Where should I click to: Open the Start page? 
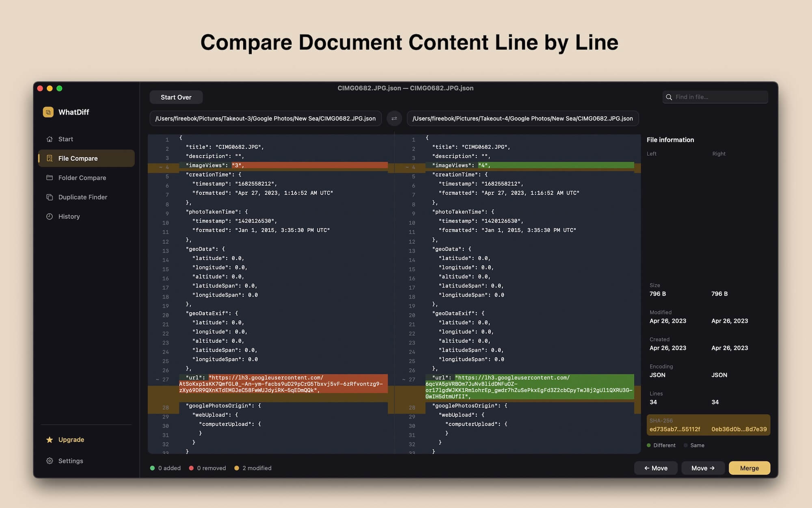(86, 139)
